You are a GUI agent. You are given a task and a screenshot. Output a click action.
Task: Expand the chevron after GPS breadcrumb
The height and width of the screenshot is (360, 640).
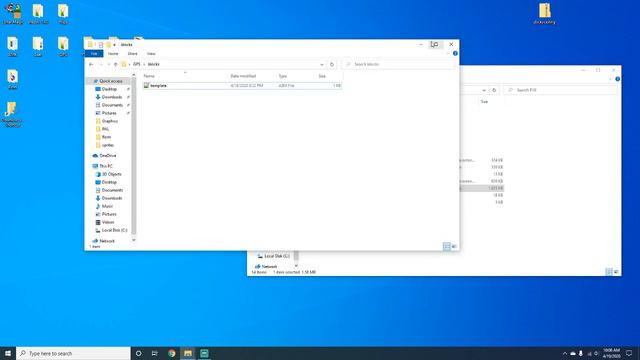tap(144, 64)
